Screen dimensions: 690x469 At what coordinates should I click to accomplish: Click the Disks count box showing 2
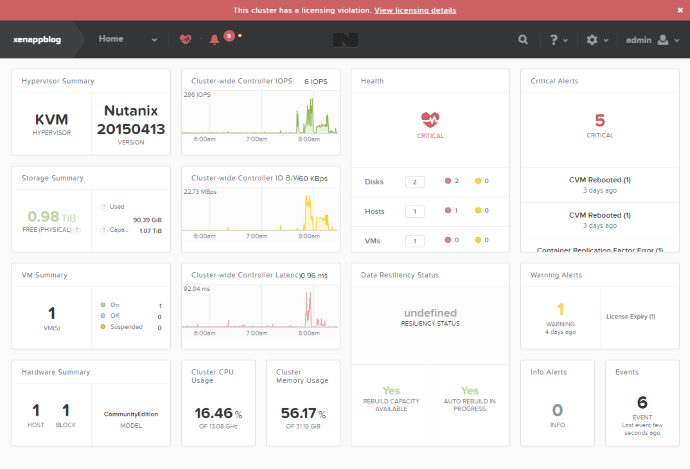pyautogui.click(x=415, y=182)
